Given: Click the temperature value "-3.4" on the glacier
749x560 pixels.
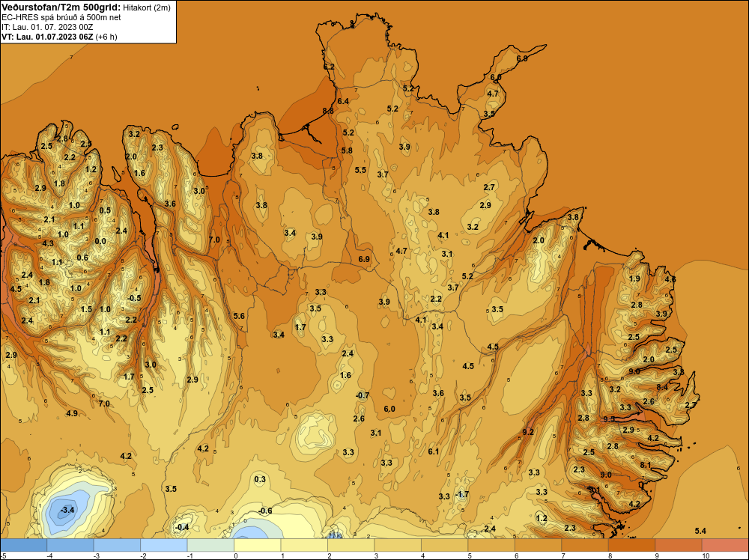Looking at the screenshot, I should coord(67,510).
